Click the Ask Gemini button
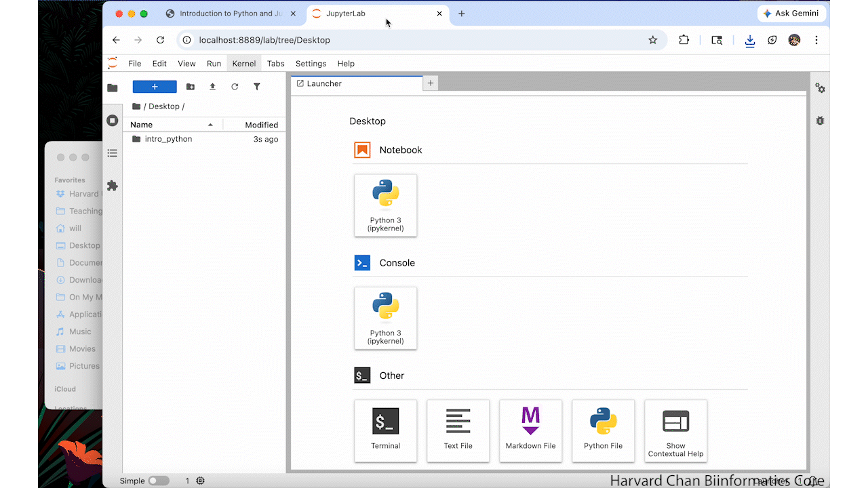 pyautogui.click(x=791, y=14)
